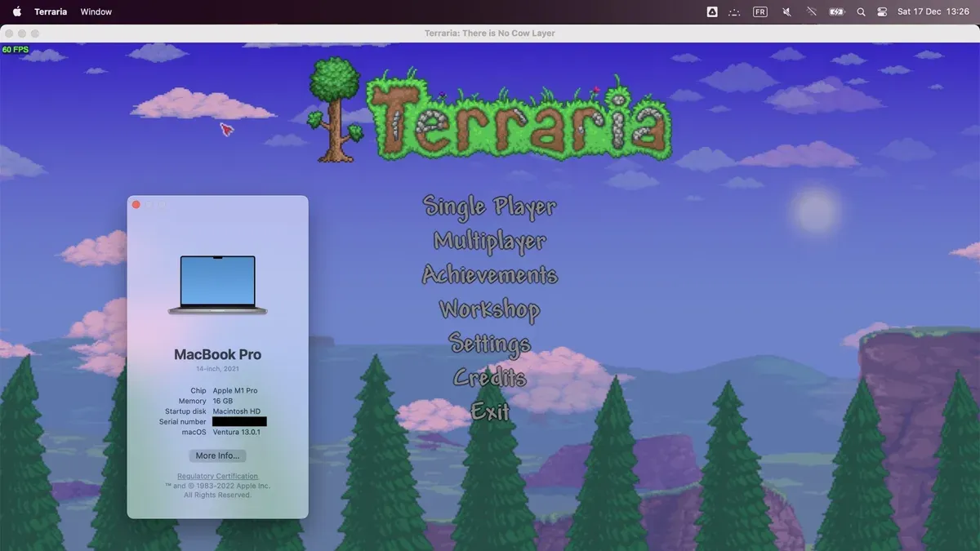
Task: Click the 16 GB memory value
Action: 223,402
